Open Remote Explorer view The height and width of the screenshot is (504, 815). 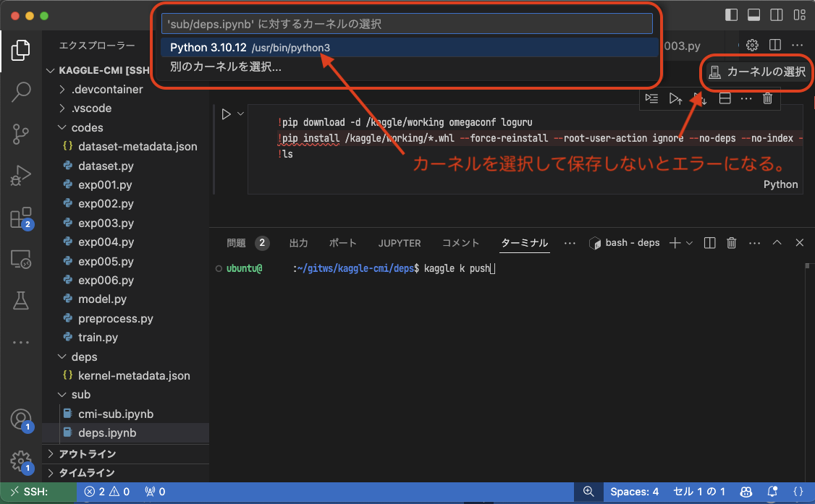coord(21,259)
